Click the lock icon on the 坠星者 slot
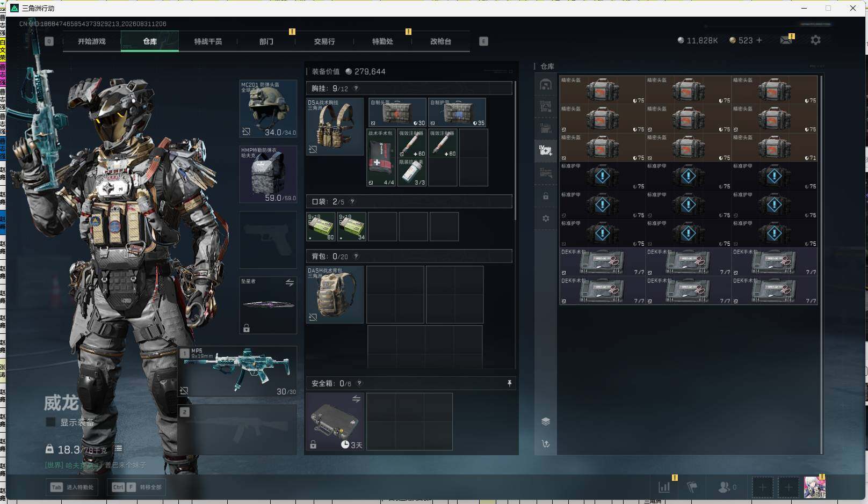Screen dimensions: 868x504 tap(247, 328)
